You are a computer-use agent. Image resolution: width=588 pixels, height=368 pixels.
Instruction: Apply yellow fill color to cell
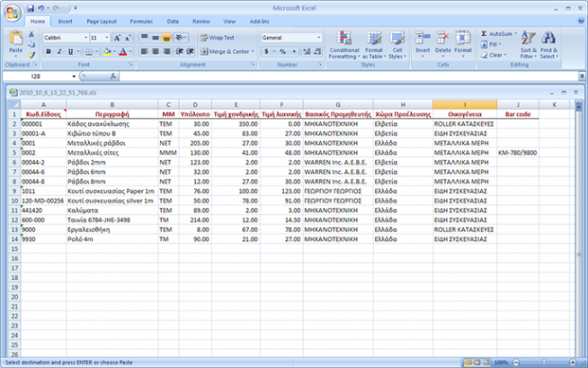click(x=107, y=51)
